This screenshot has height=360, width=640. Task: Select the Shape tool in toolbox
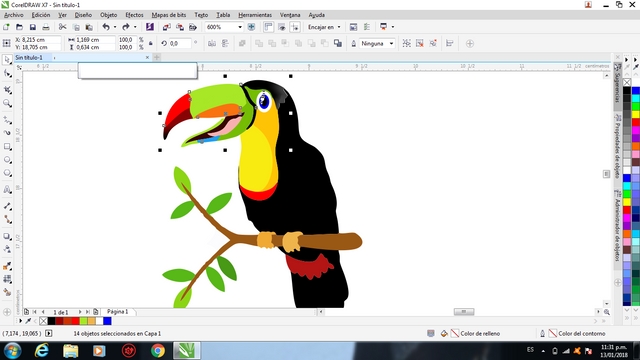(7, 74)
